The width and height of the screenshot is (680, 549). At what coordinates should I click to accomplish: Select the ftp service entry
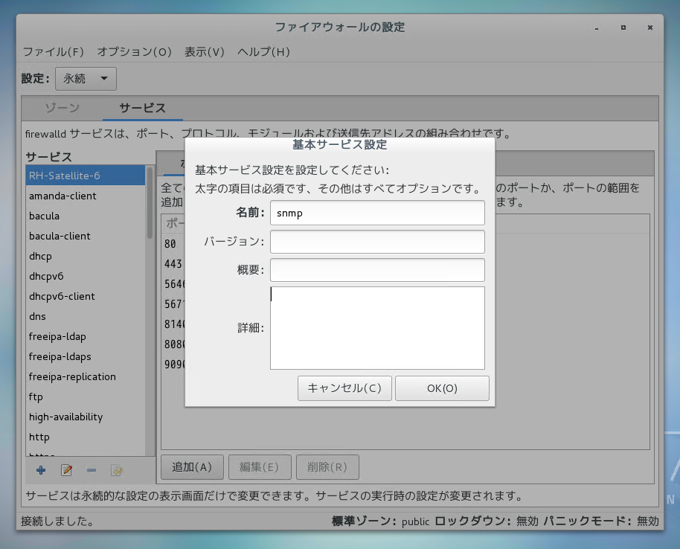click(85, 397)
